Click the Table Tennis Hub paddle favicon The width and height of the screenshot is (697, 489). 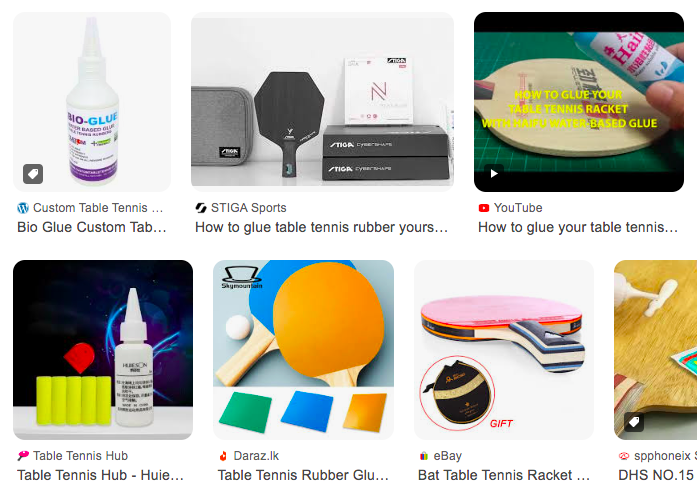tap(23, 456)
